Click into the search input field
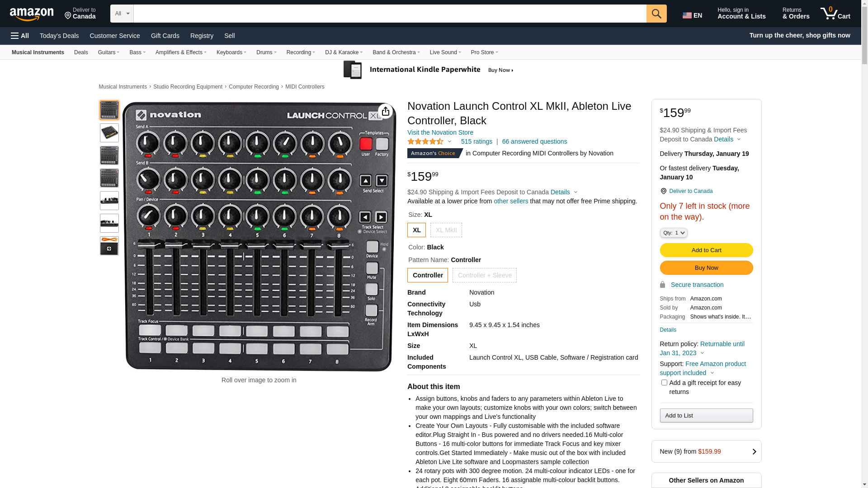This screenshot has height=488, width=868. 390,14
